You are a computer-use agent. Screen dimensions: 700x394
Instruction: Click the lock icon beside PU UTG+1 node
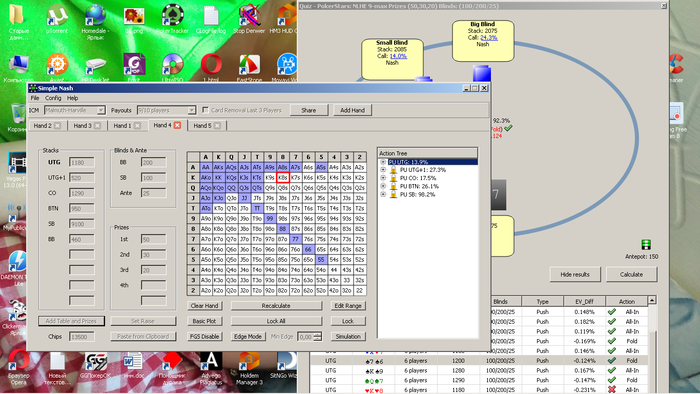coord(393,170)
